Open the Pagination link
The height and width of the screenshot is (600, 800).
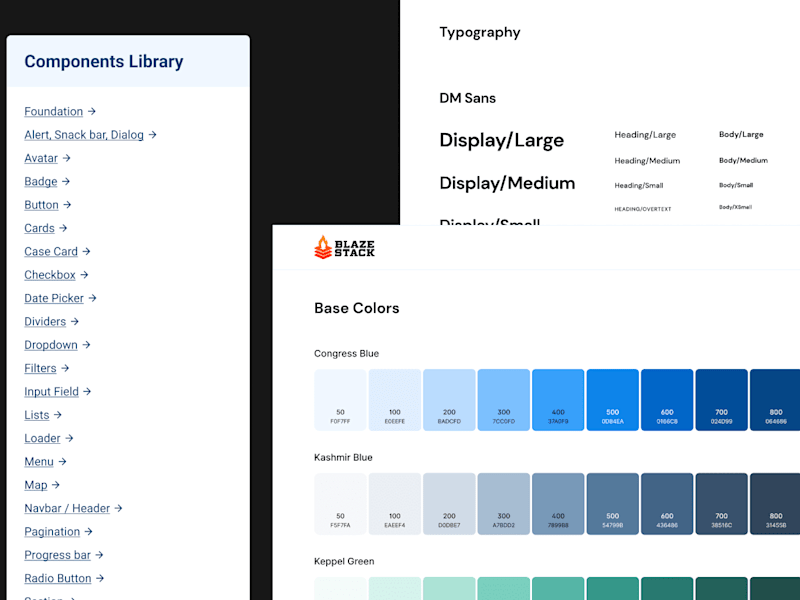point(52,532)
